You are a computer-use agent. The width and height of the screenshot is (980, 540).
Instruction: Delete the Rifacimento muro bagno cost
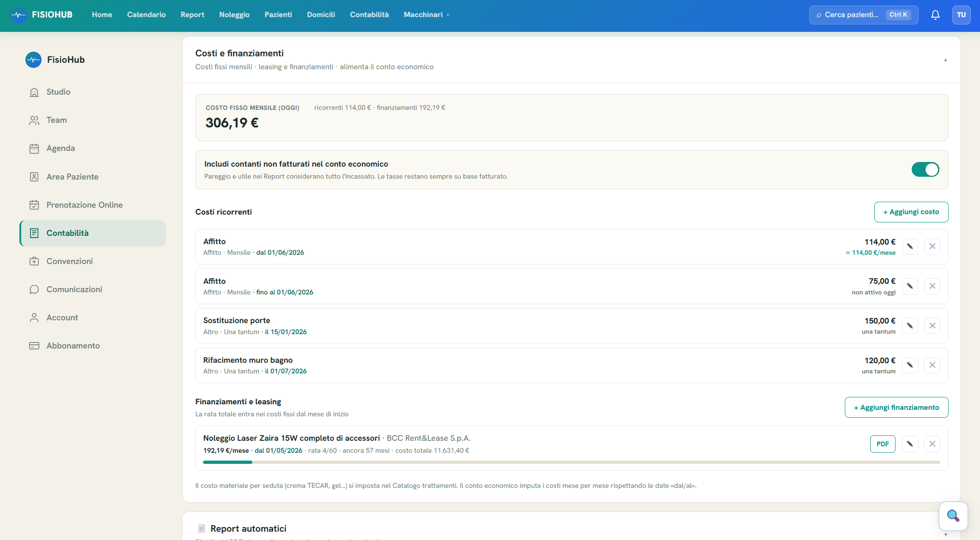932,365
